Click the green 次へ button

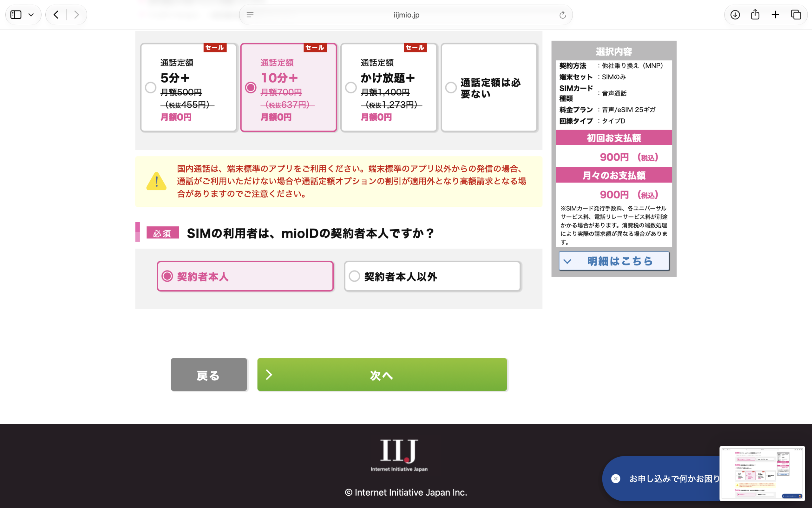382,375
